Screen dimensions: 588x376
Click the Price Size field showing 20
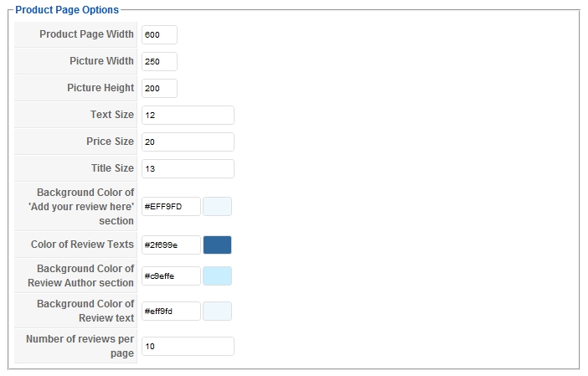pyautogui.click(x=188, y=142)
